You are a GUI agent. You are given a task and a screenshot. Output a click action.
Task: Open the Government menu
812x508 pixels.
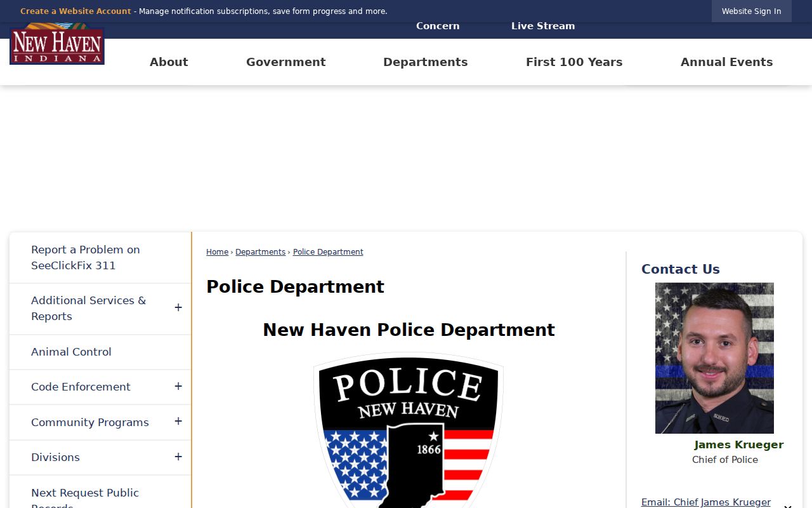click(286, 62)
